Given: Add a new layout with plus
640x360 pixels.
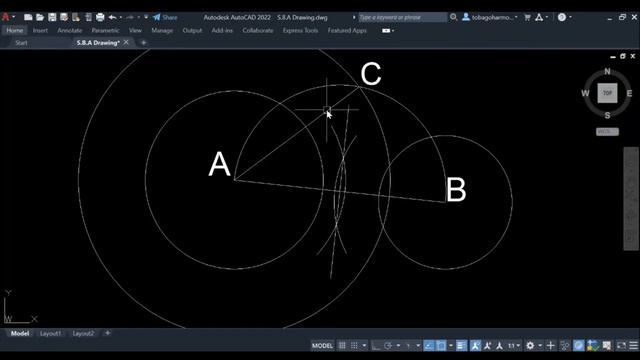Looking at the screenshot, I should click(x=108, y=333).
